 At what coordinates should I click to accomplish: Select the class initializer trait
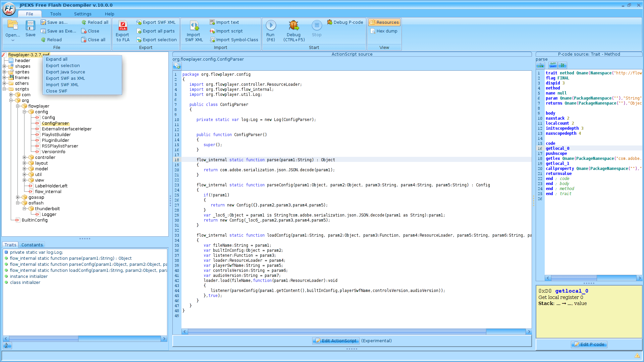[x=25, y=283]
